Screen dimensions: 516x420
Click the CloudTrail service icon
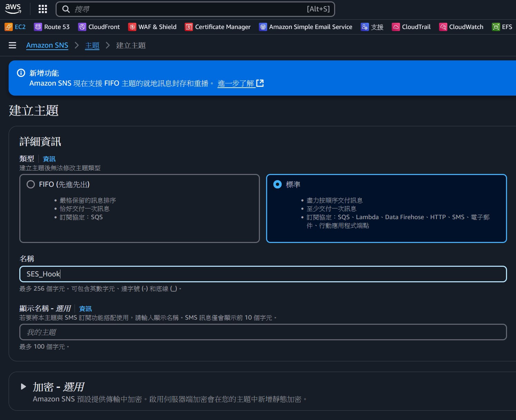tap(396, 27)
